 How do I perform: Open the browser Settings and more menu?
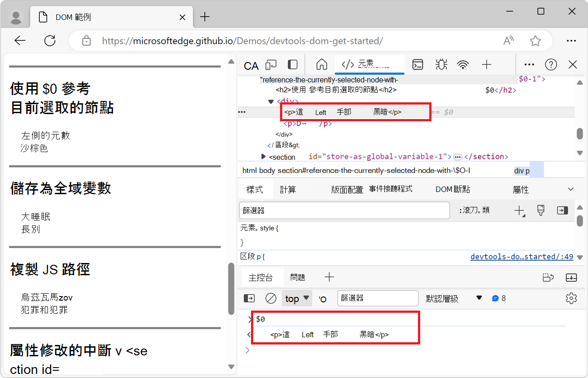(x=571, y=41)
